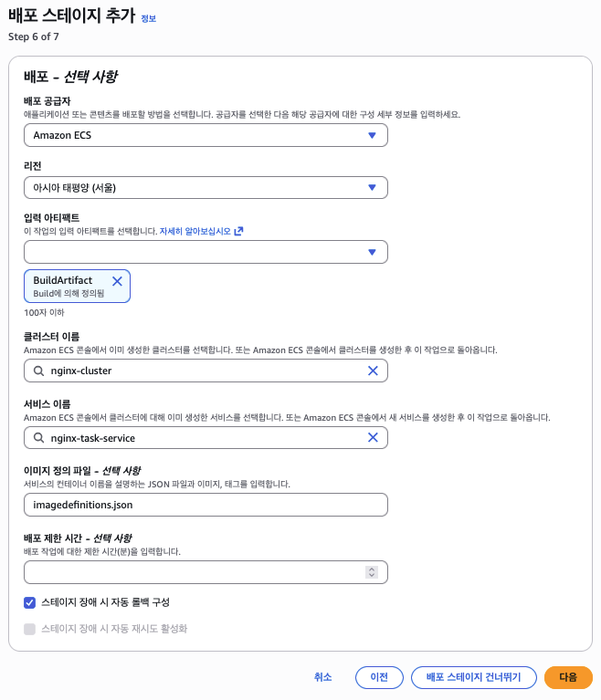Open the 입력 아티팩트 dropdown
This screenshot has width=601, height=700.
coord(206,252)
